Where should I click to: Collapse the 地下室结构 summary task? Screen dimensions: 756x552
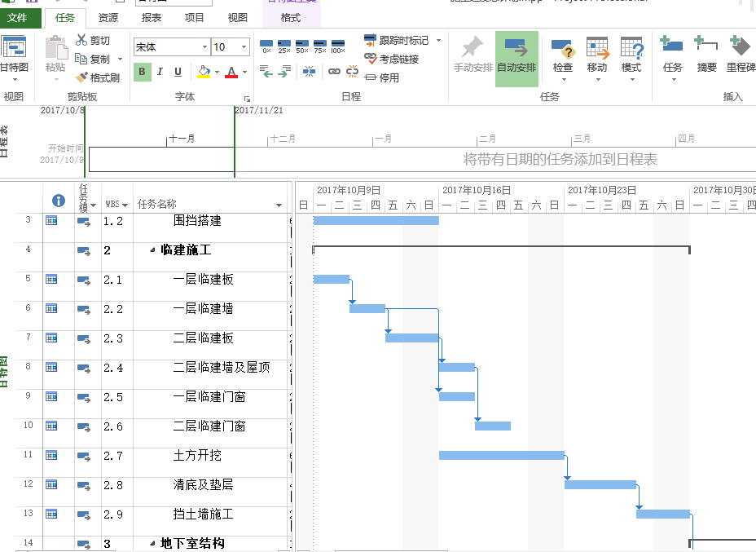tap(152, 543)
